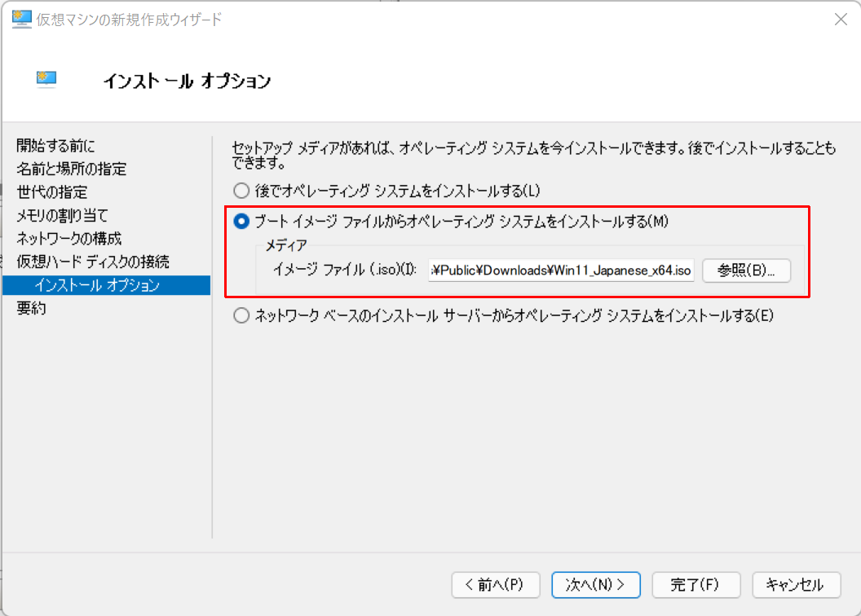Click the wizard header monitor icon

[x=46, y=79]
